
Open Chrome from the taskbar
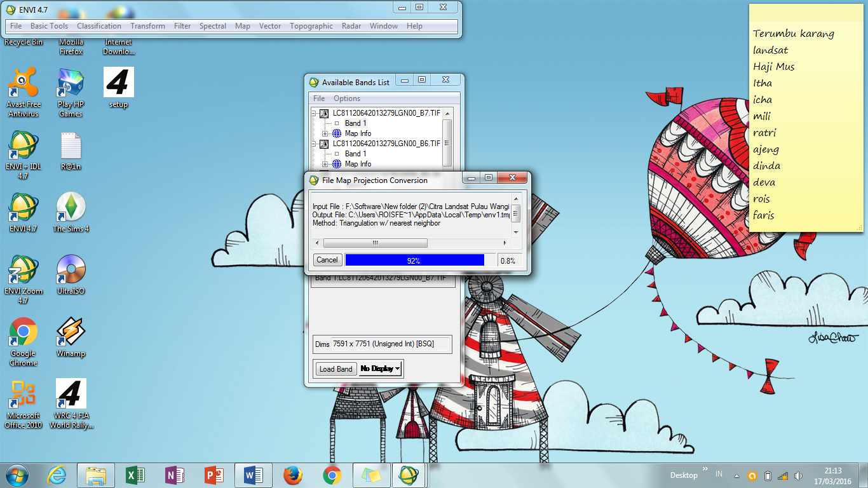[x=332, y=475]
